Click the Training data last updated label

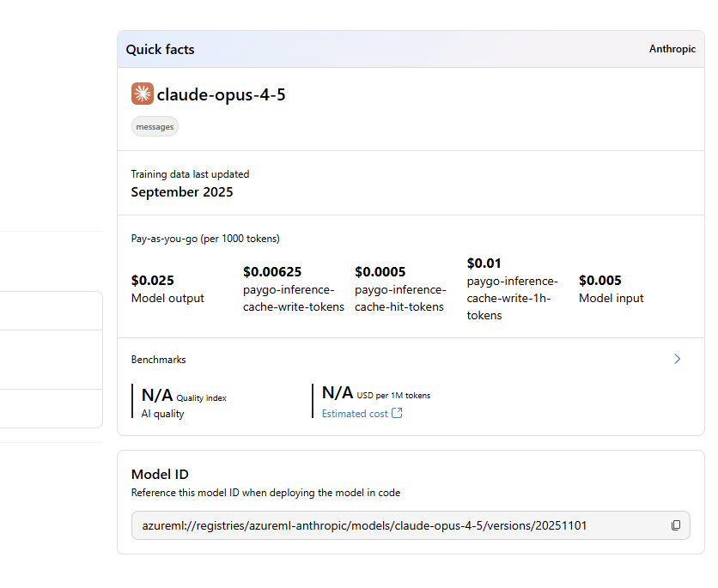click(x=190, y=174)
